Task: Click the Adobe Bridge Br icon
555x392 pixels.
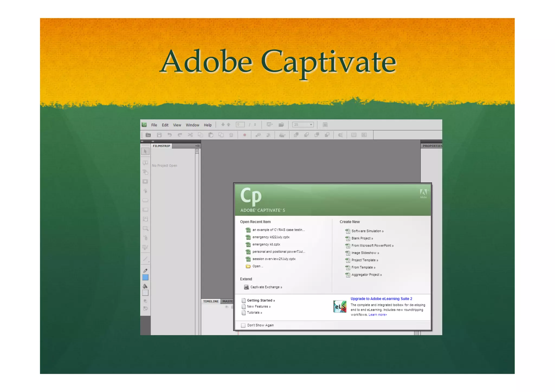Action: (325, 125)
